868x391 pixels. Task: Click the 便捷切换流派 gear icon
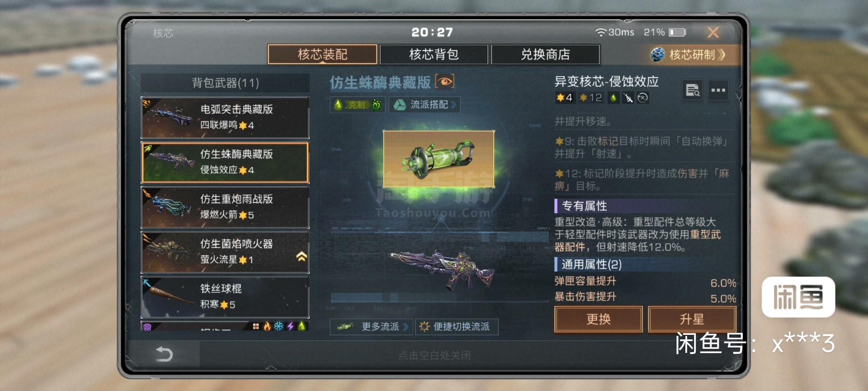point(425,327)
